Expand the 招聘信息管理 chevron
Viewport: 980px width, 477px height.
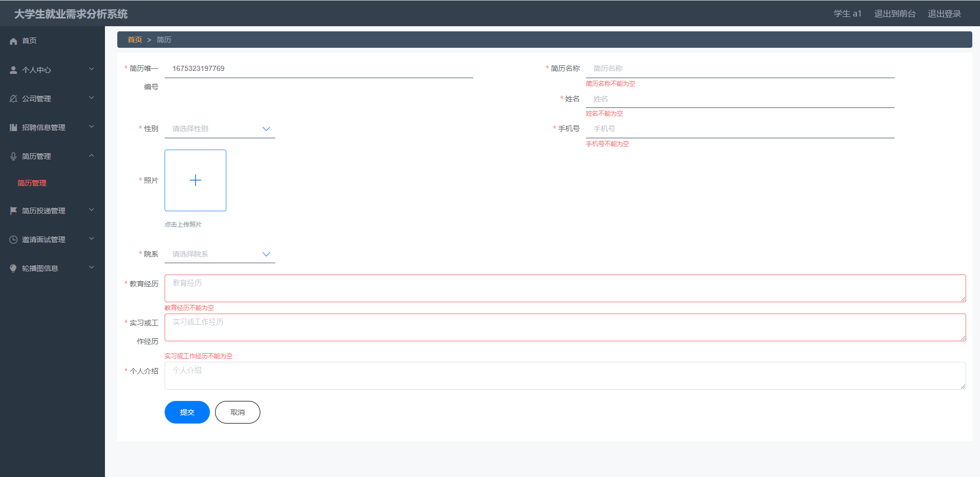coord(92,126)
